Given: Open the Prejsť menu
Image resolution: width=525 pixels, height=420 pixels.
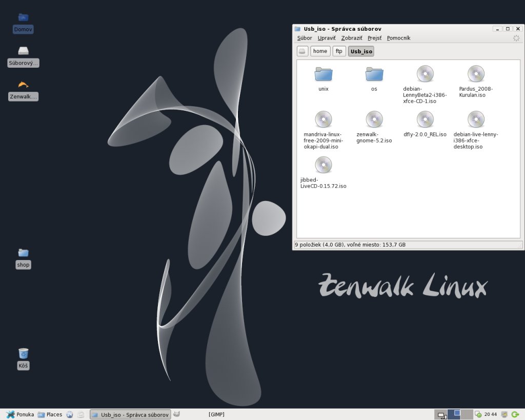Looking at the screenshot, I should [374, 38].
